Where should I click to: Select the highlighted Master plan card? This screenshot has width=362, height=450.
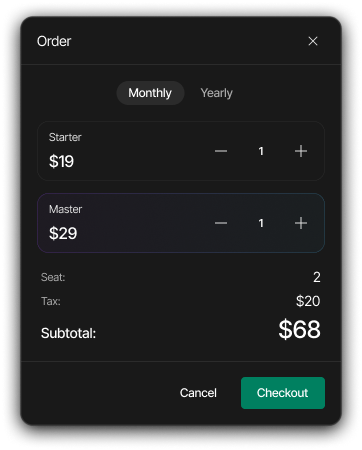coord(181,223)
